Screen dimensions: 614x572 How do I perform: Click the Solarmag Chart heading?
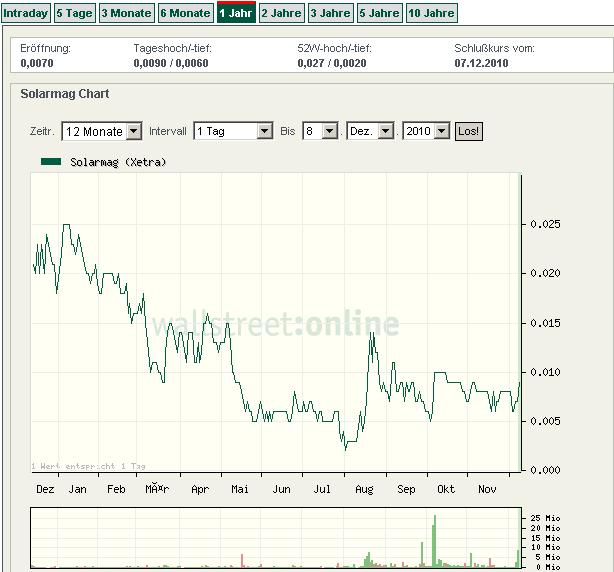65,94
